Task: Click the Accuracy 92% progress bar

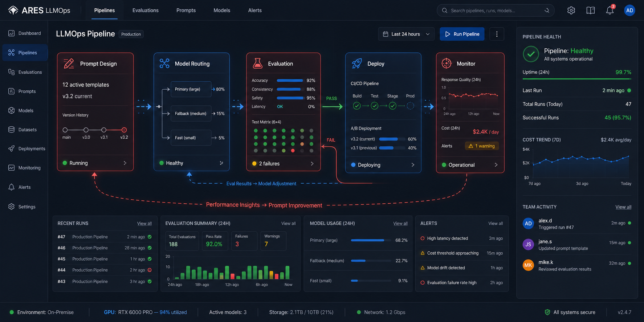Action: click(x=290, y=81)
